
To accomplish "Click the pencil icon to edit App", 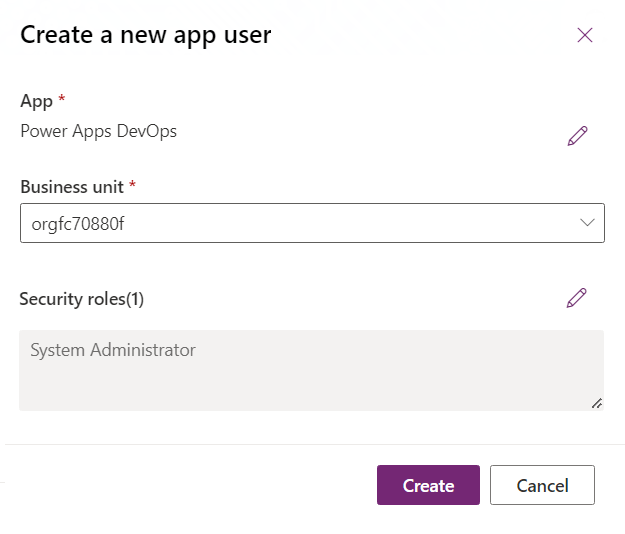I will point(577,136).
